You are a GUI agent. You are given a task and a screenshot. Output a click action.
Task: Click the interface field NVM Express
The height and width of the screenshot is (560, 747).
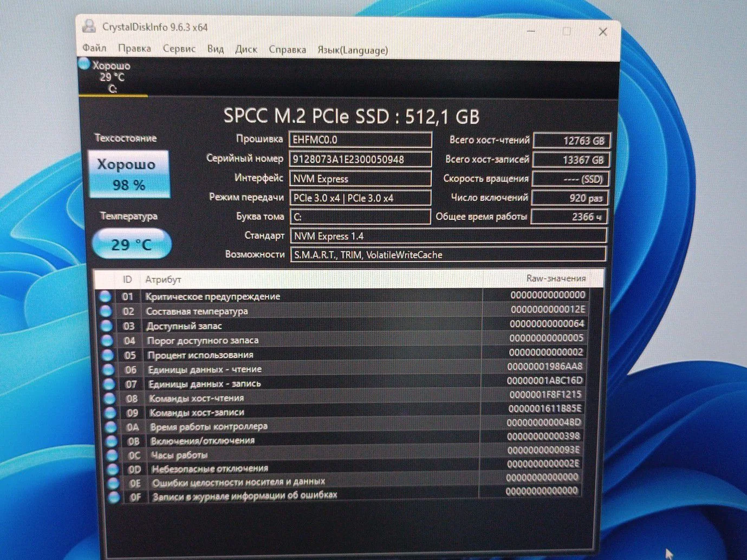pos(361,179)
